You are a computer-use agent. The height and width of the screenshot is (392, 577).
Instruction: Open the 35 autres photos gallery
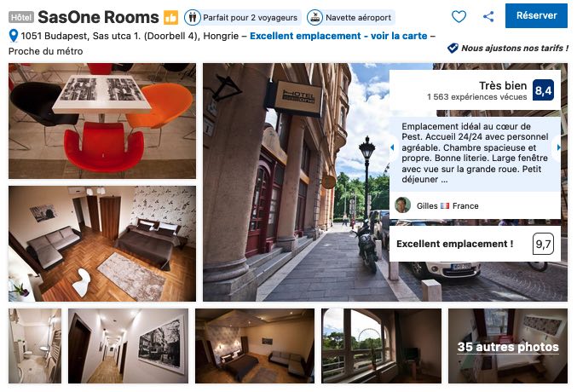[508, 346]
